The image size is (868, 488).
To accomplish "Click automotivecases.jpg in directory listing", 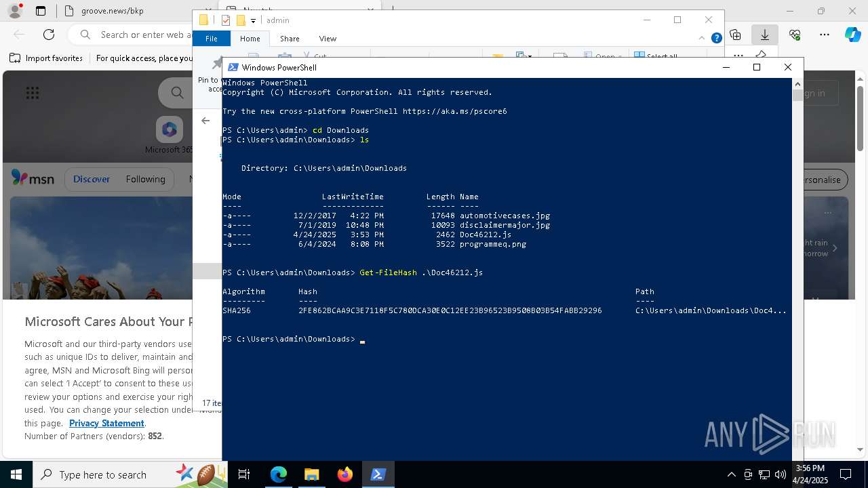I will (505, 216).
